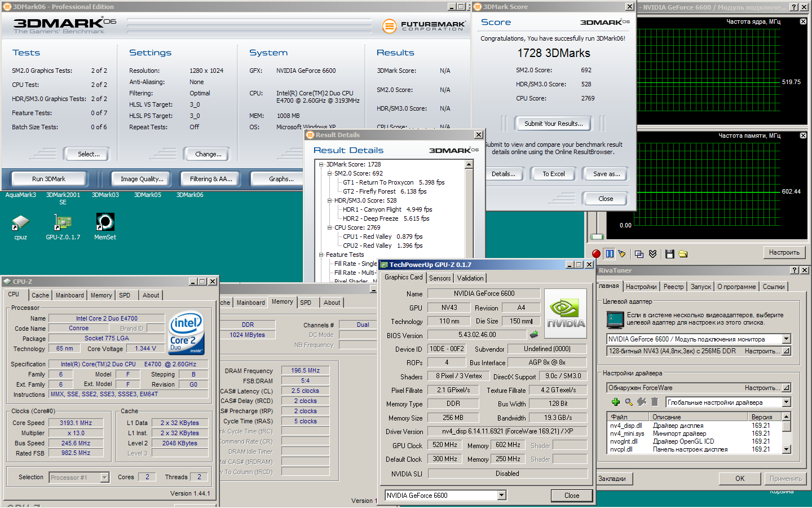Click the pause columns icon in monitoring toolbar
The width and height of the screenshot is (812, 508).
[610, 254]
